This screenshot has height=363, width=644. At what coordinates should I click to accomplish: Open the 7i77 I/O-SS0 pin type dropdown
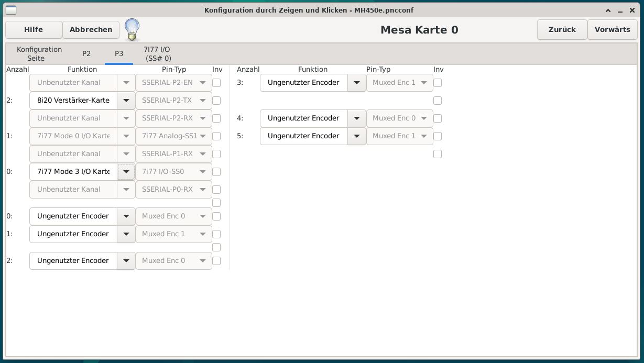[x=174, y=172]
